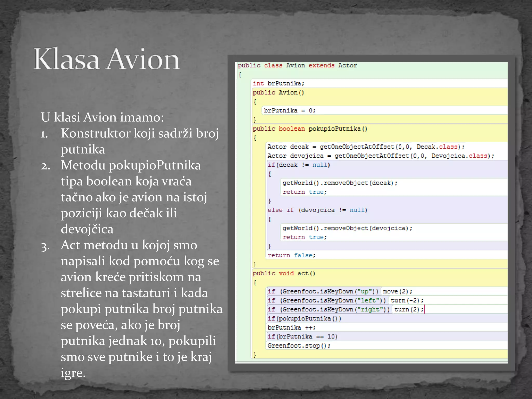Click the isKeyDown("right") turn(2) line
Image resolution: width=532 pixels, height=399 pixels.
click(345, 309)
